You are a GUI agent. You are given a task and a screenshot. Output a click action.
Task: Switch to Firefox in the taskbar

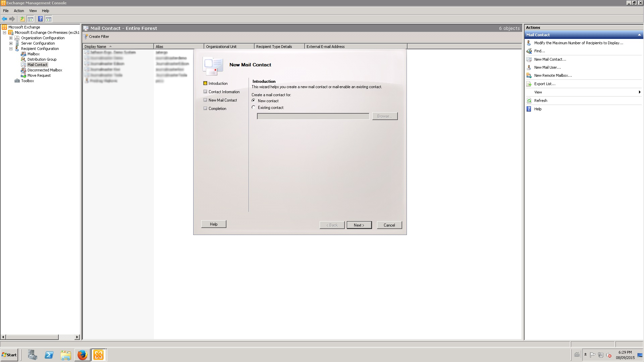82,355
